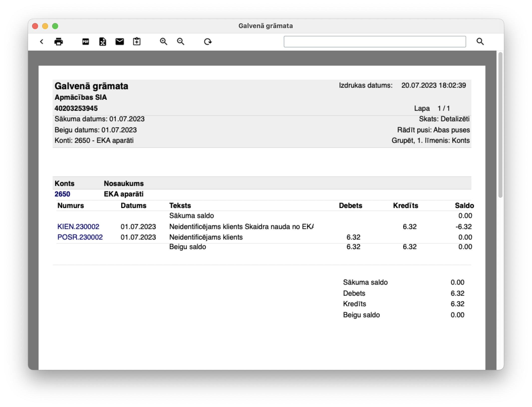The width and height of the screenshot is (532, 407).
Task: Click the vertical scrollbar thumb
Action: pyautogui.click(x=500, y=125)
